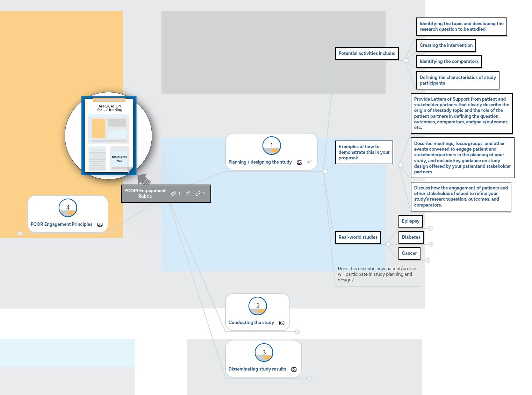Viewport: 532px width, 395px height.
Task: Select PCOR Engagement Principles node
Action: click(x=68, y=214)
